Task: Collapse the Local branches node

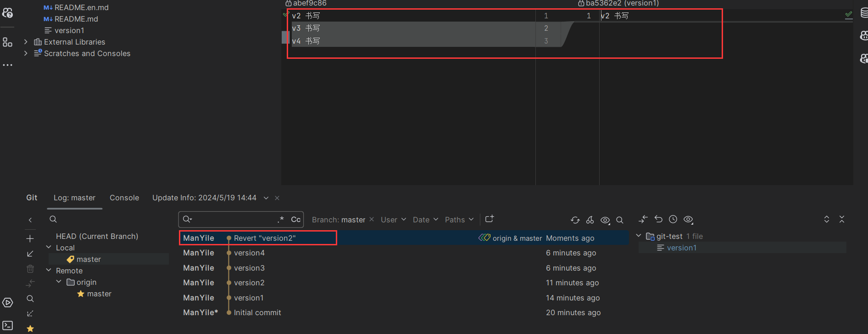Action: 49,247
